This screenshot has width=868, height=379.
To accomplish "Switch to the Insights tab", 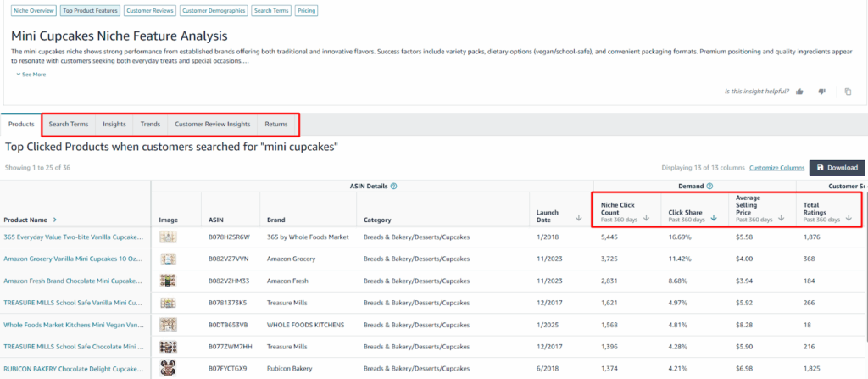I will pyautogui.click(x=114, y=124).
